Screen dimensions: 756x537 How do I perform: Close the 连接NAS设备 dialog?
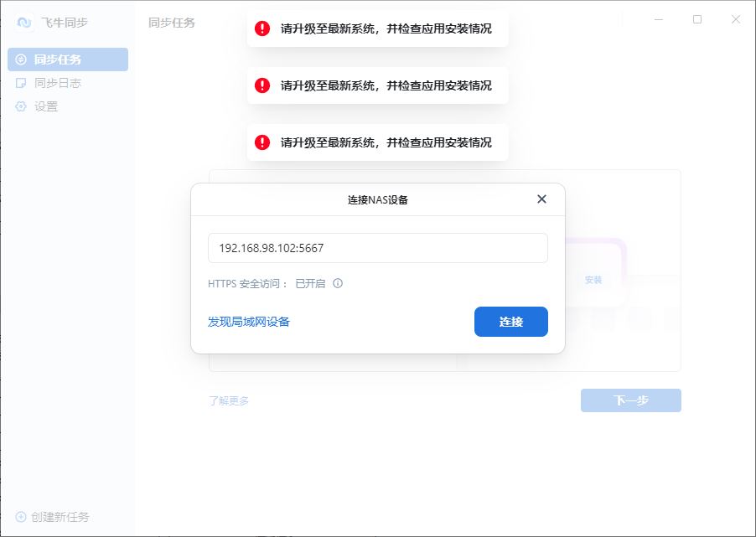tap(541, 199)
